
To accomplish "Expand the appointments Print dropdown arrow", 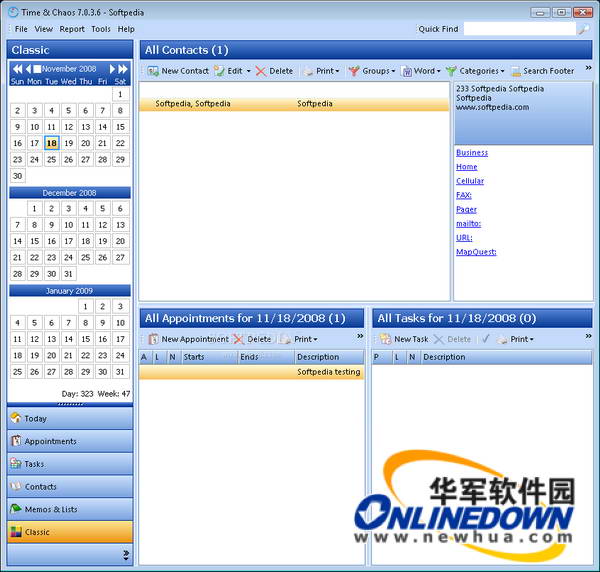I will (x=315, y=339).
